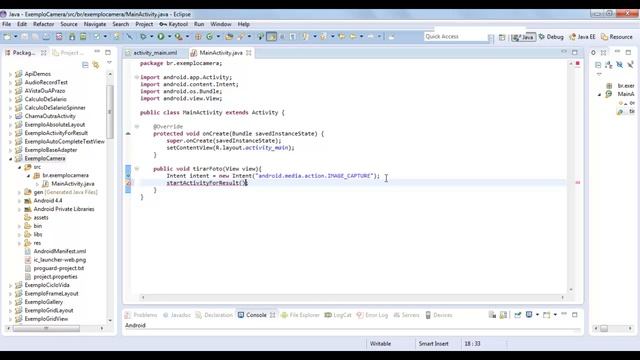Image resolution: width=640 pixels, height=360 pixels.
Task: Expand the CalculoDeSalario project
Action: click(x=10, y=99)
